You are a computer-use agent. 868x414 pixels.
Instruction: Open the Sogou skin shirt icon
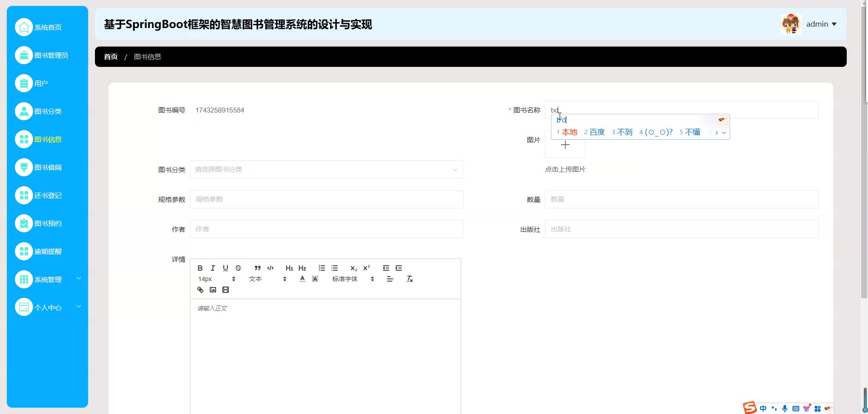[x=807, y=409]
